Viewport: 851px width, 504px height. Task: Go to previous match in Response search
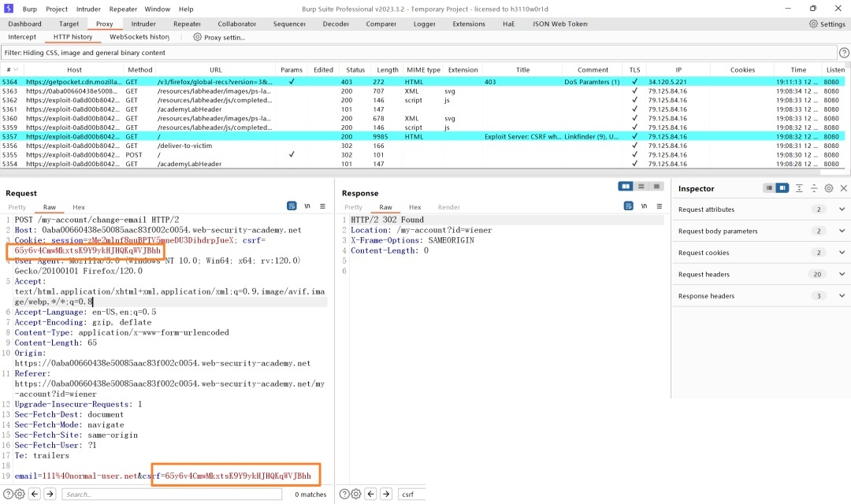click(x=370, y=494)
